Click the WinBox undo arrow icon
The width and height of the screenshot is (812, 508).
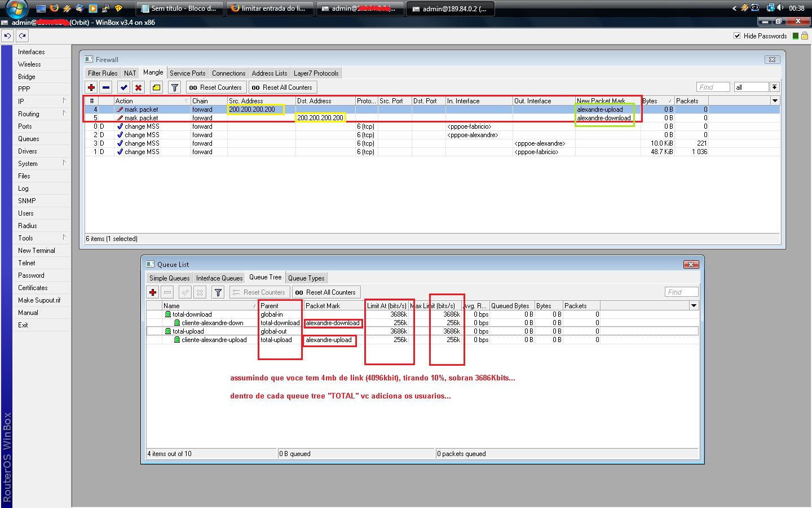tap(7, 36)
